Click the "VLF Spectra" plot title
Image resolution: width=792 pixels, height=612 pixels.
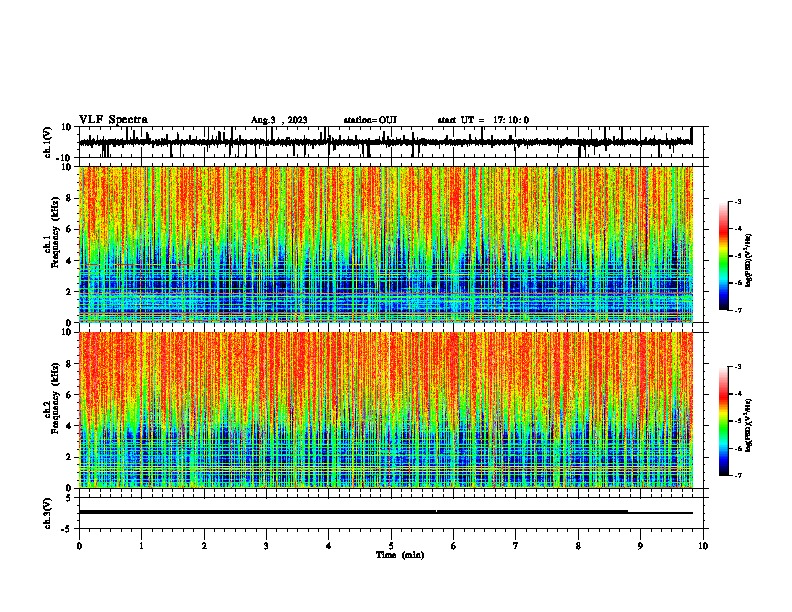[113, 120]
